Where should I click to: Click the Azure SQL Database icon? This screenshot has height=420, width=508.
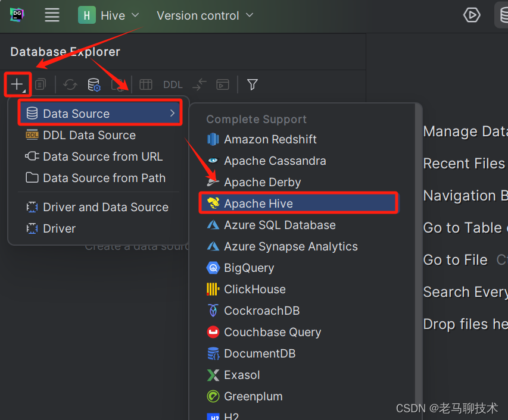pyautogui.click(x=213, y=225)
